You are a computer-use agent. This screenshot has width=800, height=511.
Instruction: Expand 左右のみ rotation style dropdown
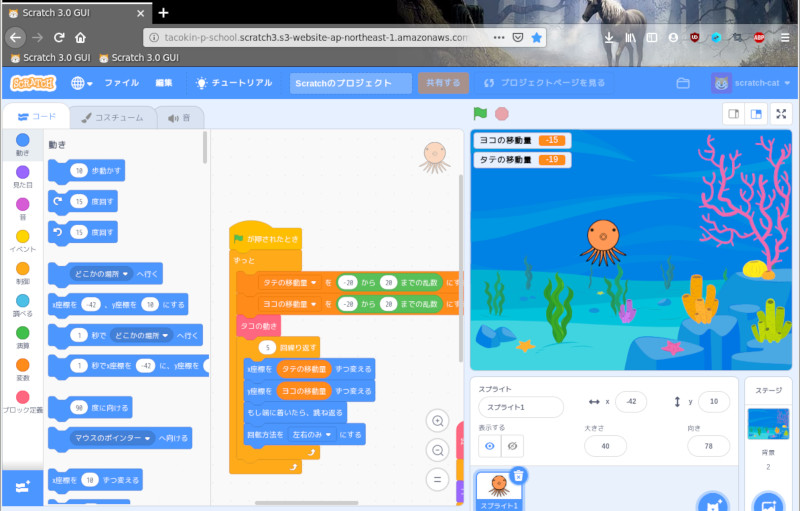311,435
